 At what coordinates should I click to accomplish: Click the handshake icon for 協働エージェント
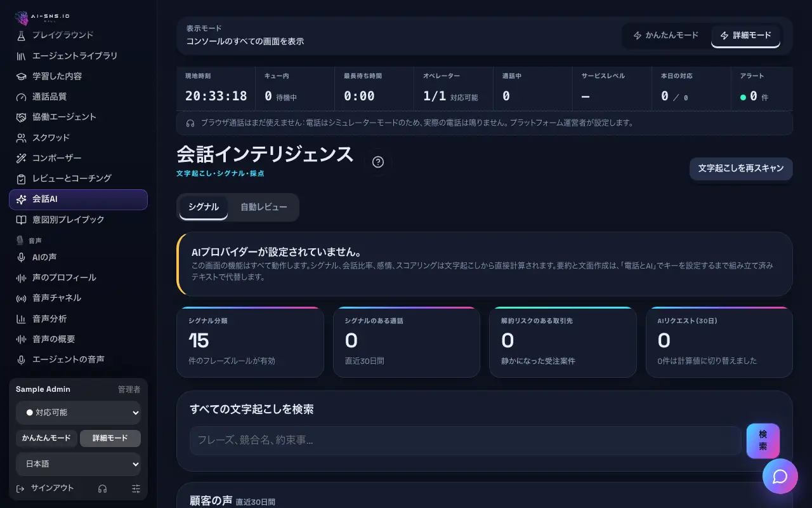[x=21, y=117]
